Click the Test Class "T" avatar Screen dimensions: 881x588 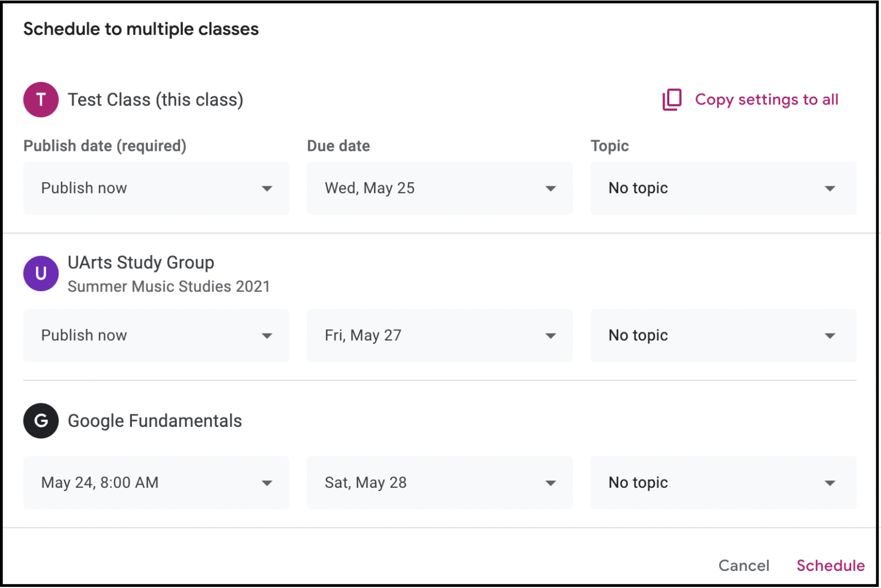(x=41, y=100)
